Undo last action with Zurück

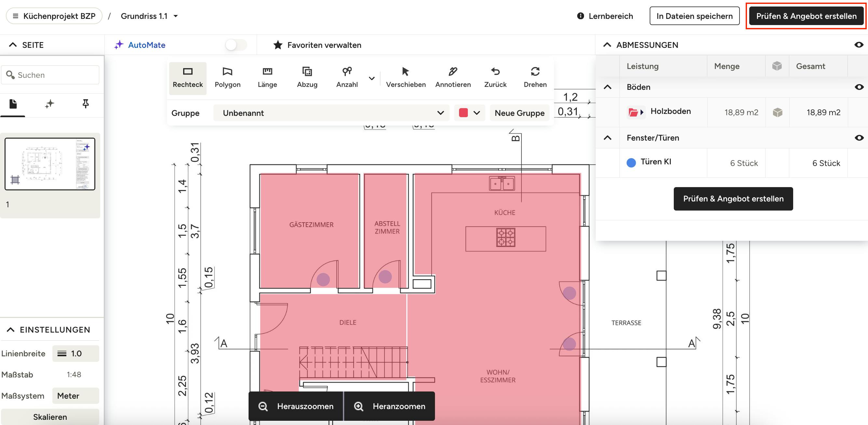pyautogui.click(x=495, y=78)
